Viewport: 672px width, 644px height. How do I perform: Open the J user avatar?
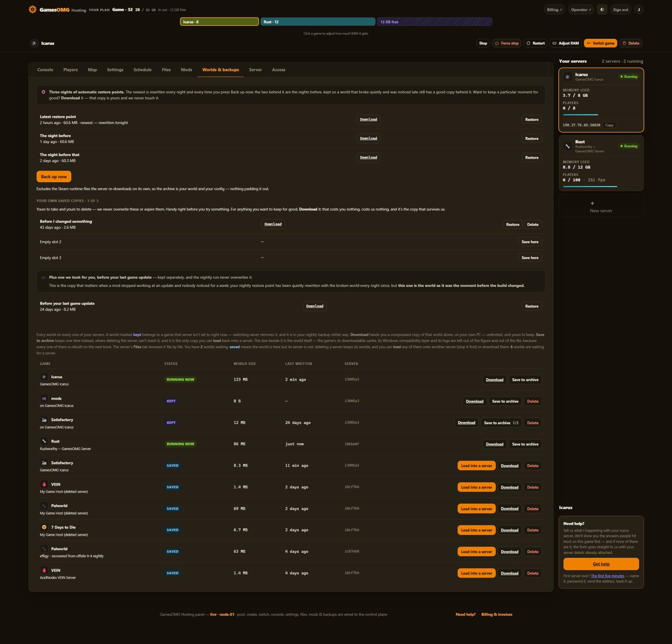coord(639,9)
